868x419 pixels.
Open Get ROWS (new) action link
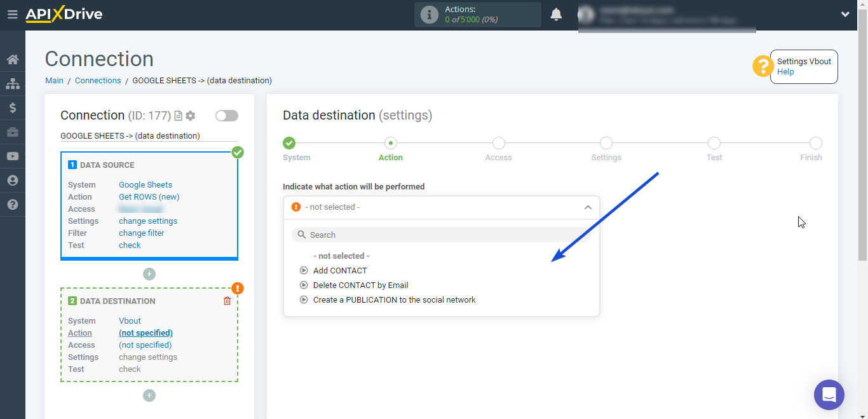pos(149,197)
